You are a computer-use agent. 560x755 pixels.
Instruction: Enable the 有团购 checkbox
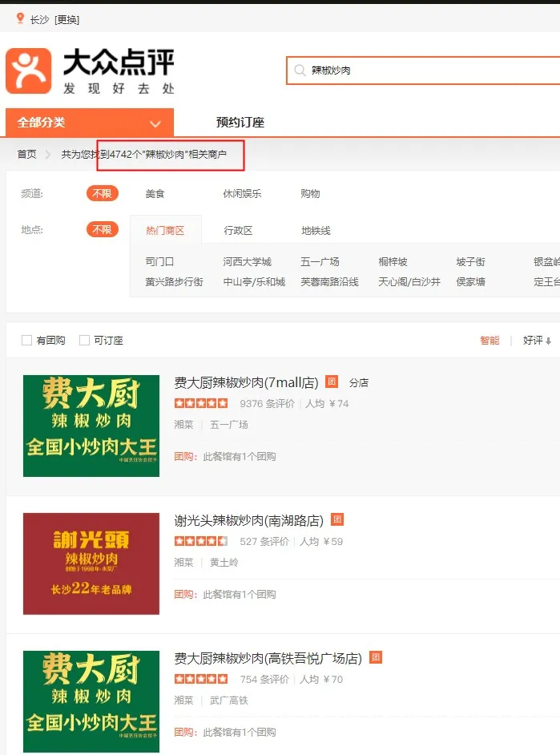pos(27,340)
